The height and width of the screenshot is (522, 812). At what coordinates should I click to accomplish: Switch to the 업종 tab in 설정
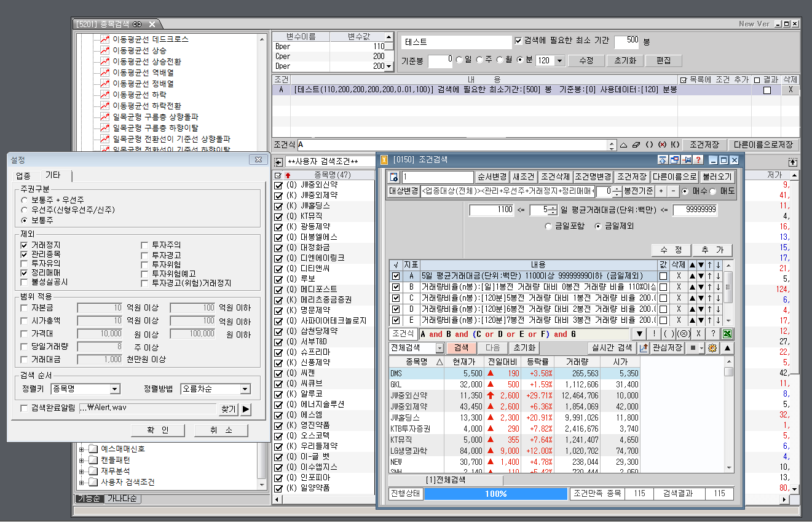[x=23, y=176]
